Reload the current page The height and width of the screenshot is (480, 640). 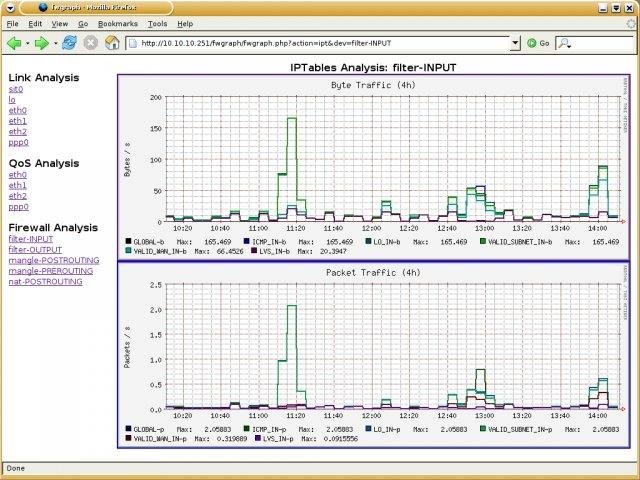(x=69, y=42)
